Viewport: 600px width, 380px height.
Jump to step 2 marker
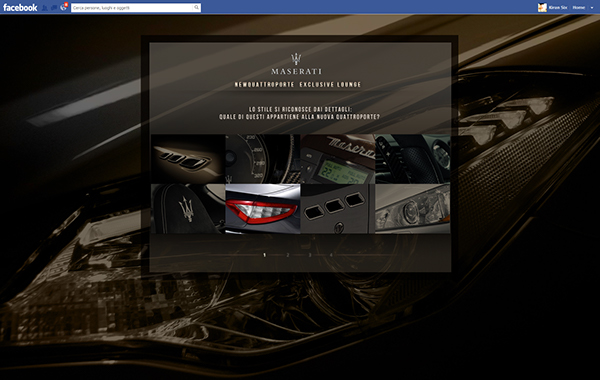click(x=287, y=255)
